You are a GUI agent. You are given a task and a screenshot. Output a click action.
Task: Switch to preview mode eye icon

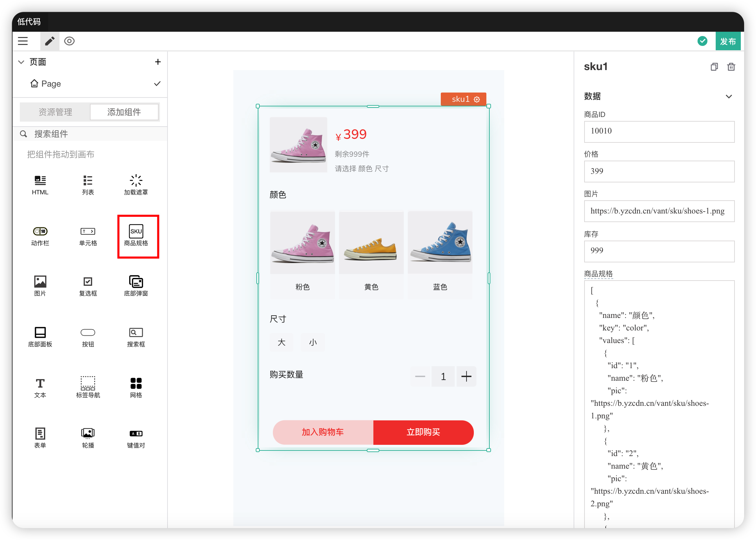tap(69, 41)
